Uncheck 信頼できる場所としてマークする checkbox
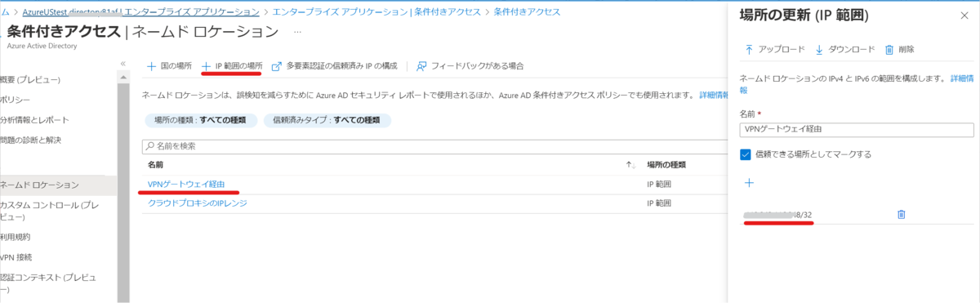The image size is (980, 303). [x=745, y=154]
